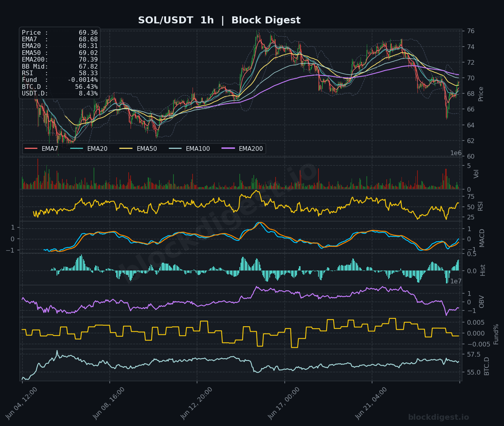The image size is (504, 426).
Task: Click the EMA200 value 70.39 in info box
Action: point(88,60)
